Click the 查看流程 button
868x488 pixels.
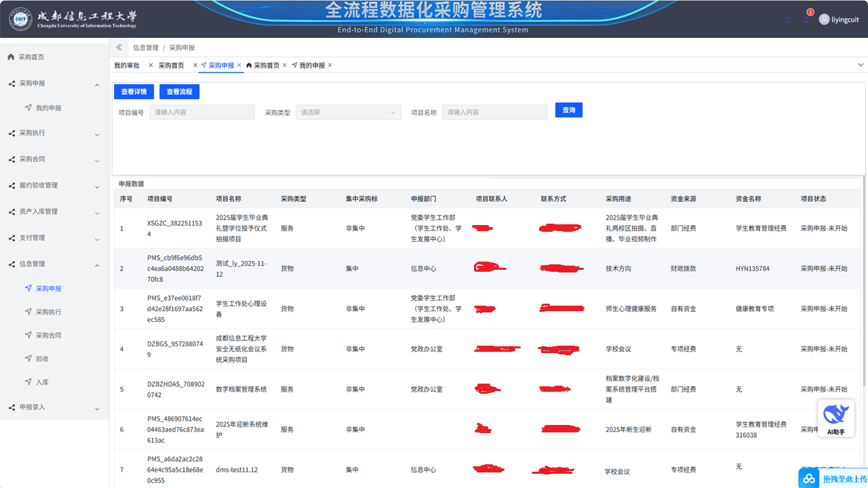point(179,91)
